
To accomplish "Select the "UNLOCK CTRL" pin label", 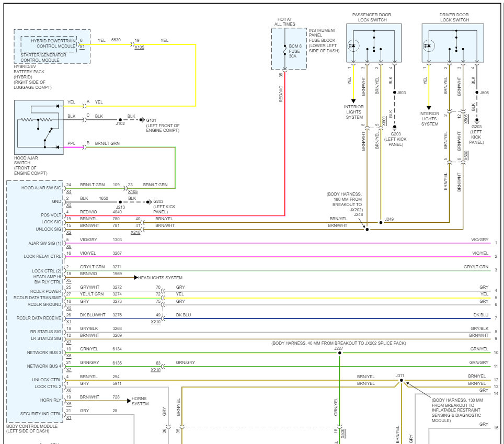I will [47, 380].
